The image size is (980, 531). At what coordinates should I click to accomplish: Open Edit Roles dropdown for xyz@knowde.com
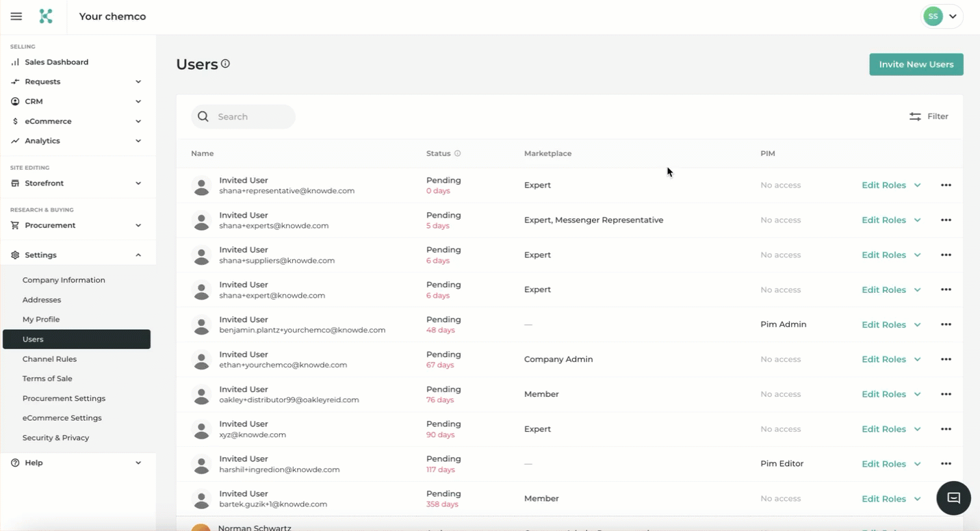click(x=890, y=429)
